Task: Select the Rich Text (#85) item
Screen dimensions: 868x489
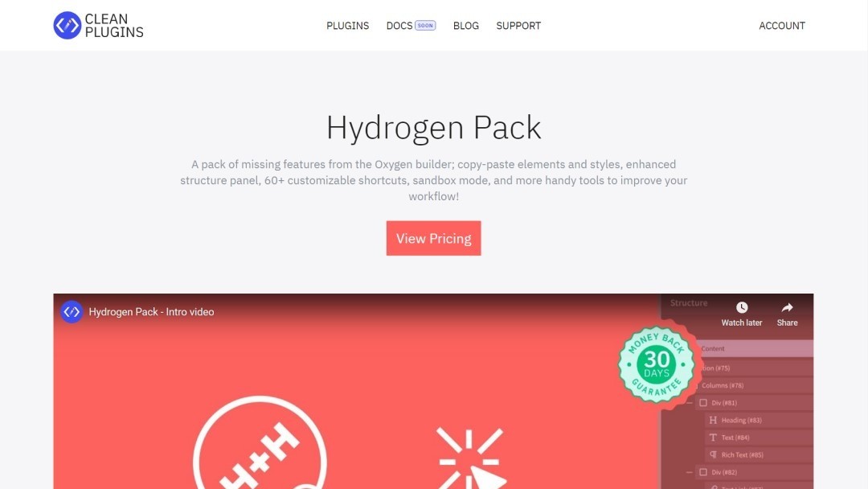Action: [742, 454]
